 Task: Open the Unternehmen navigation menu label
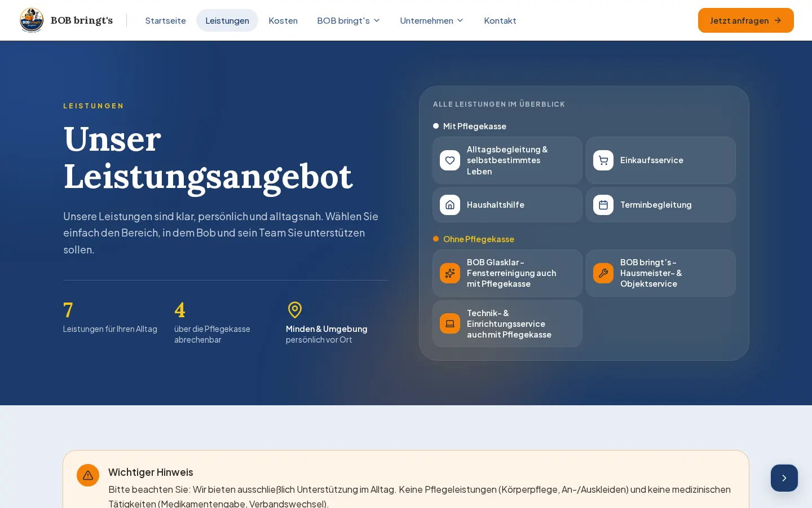[x=426, y=20]
